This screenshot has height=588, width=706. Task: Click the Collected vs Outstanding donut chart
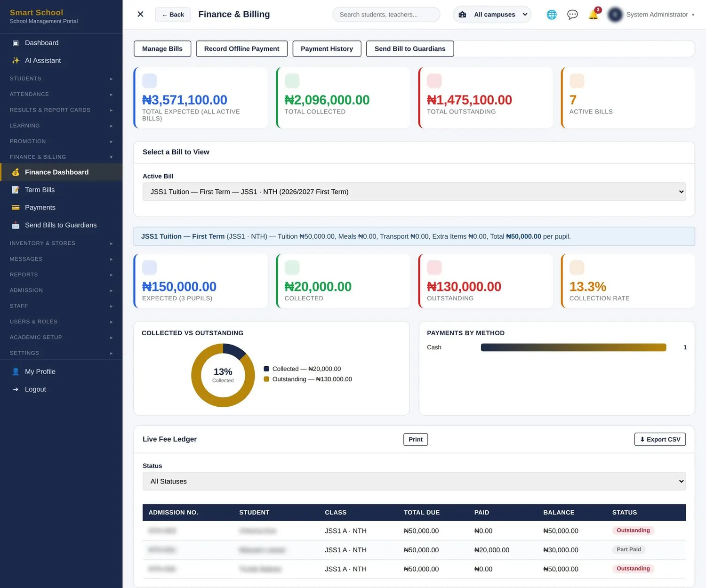pos(223,375)
